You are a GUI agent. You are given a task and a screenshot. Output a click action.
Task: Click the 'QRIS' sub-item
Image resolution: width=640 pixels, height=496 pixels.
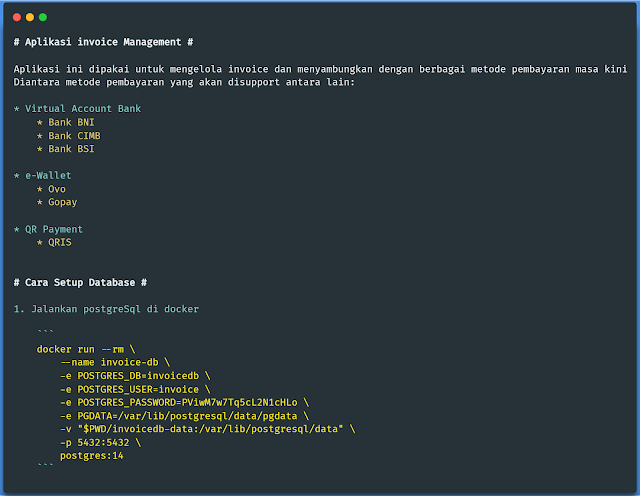[54, 242]
